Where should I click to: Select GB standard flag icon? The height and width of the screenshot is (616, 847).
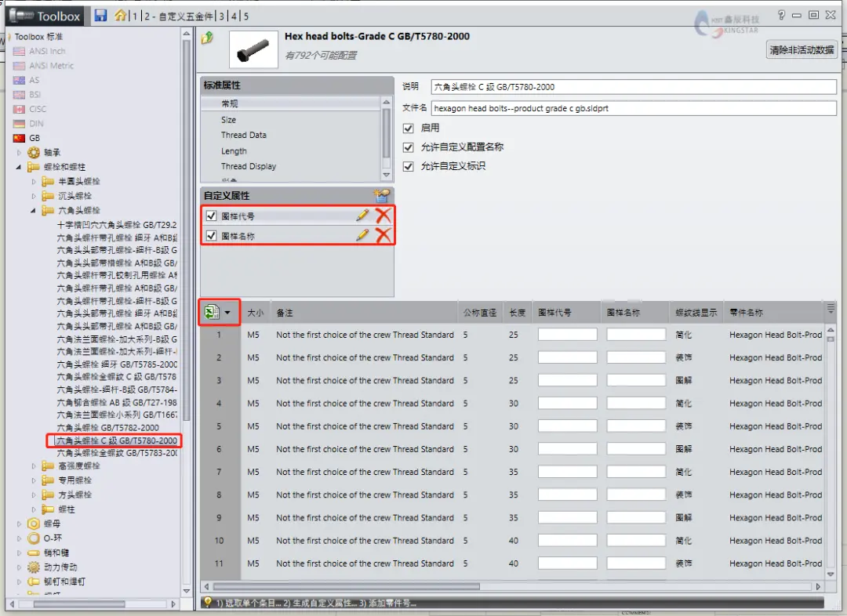[x=19, y=138]
